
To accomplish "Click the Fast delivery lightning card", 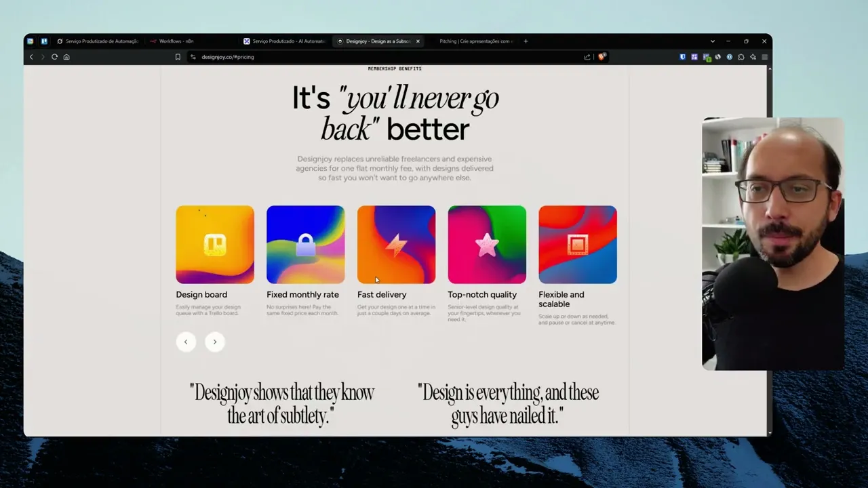I will tap(396, 245).
